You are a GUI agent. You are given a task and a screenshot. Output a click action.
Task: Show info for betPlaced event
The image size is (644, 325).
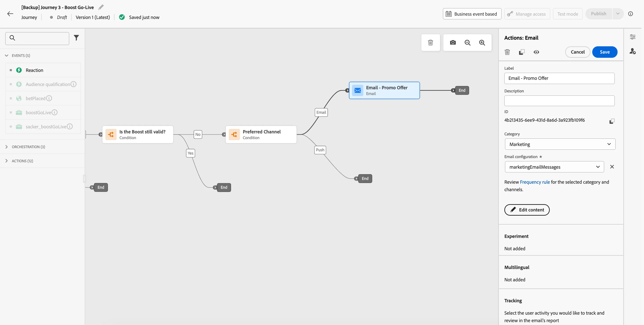click(x=49, y=98)
